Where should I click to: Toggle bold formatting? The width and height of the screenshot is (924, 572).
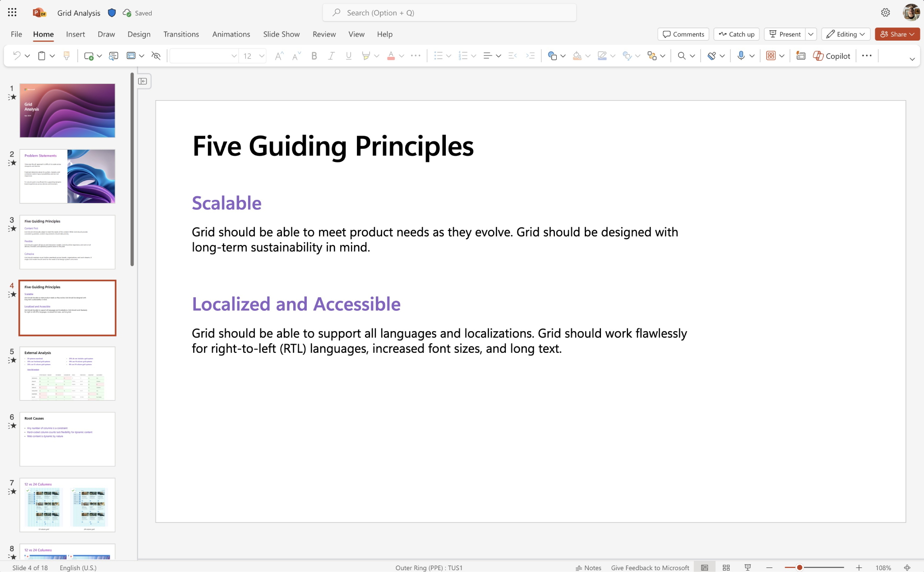click(x=314, y=55)
